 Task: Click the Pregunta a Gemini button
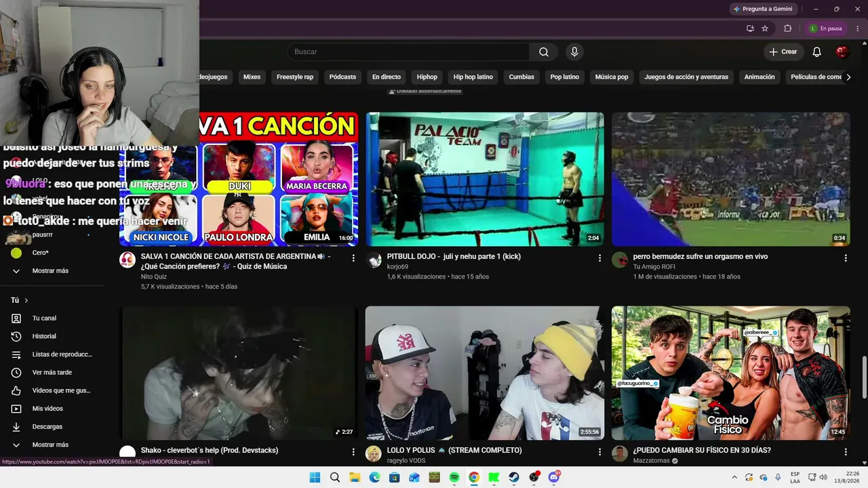point(763,9)
